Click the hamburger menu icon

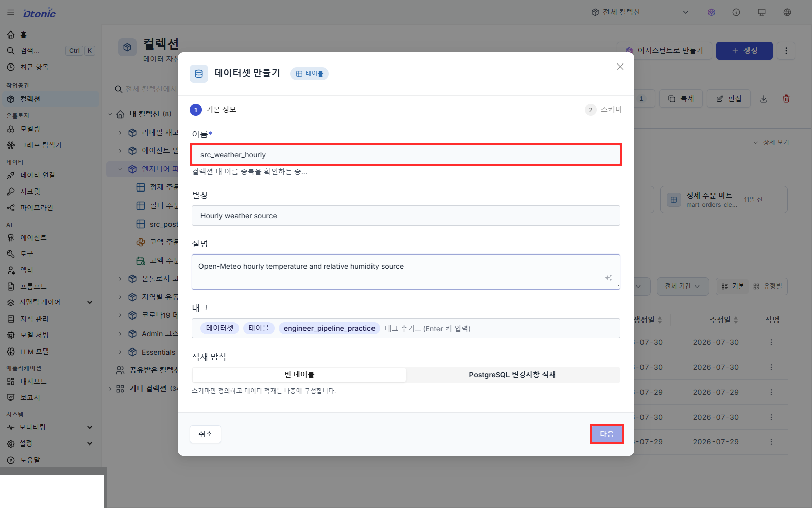pos(11,12)
